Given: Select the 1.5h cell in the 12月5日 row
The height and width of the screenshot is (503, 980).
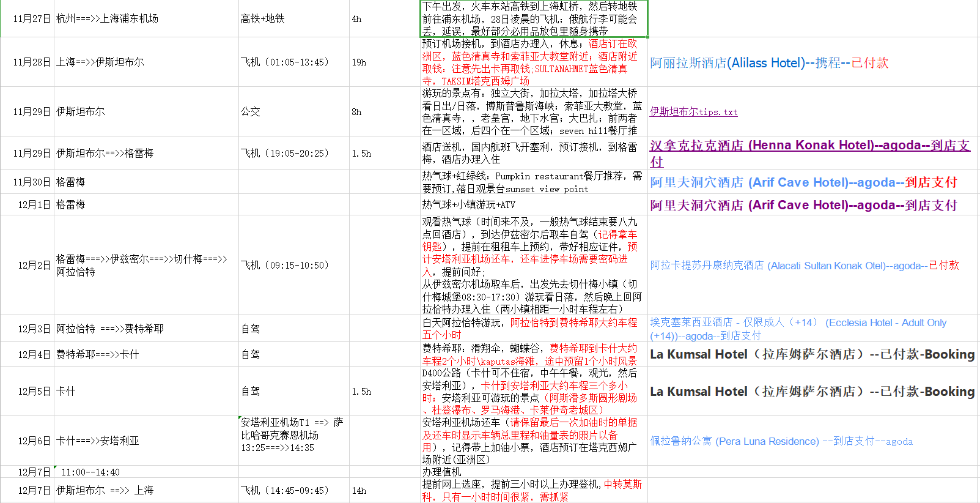Looking at the screenshot, I should [385, 392].
